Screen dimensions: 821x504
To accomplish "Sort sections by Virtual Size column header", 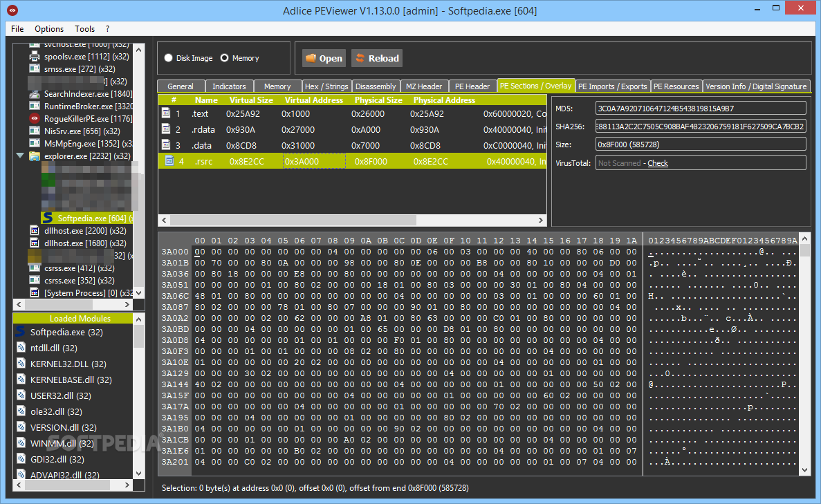I will pos(251,100).
